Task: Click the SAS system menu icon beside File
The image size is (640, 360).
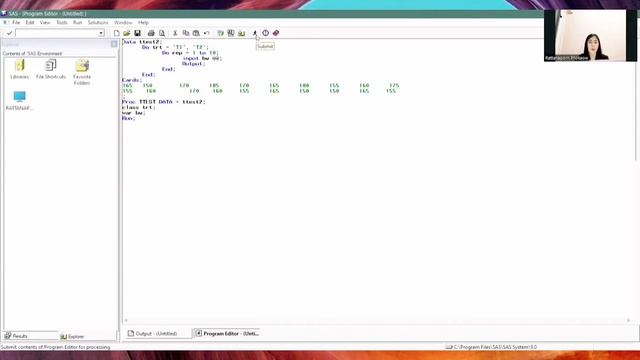Action: pos(5,22)
